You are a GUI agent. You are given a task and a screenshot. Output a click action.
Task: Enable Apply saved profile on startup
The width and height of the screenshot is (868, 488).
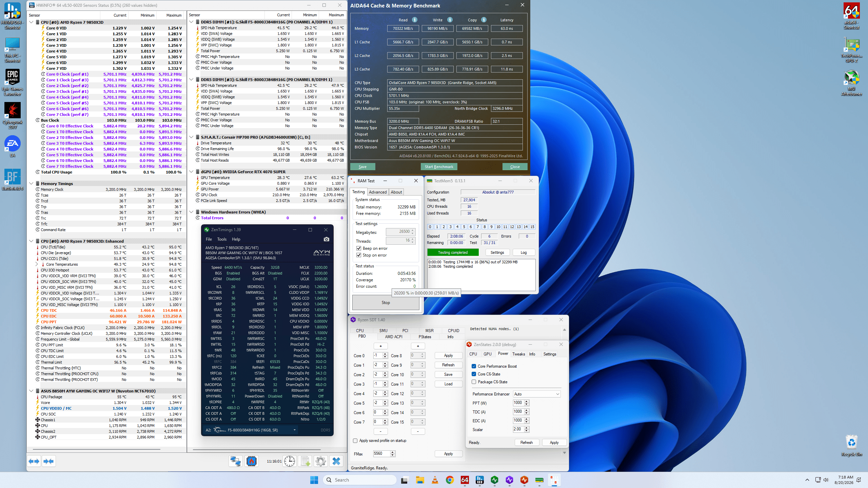[355, 441]
